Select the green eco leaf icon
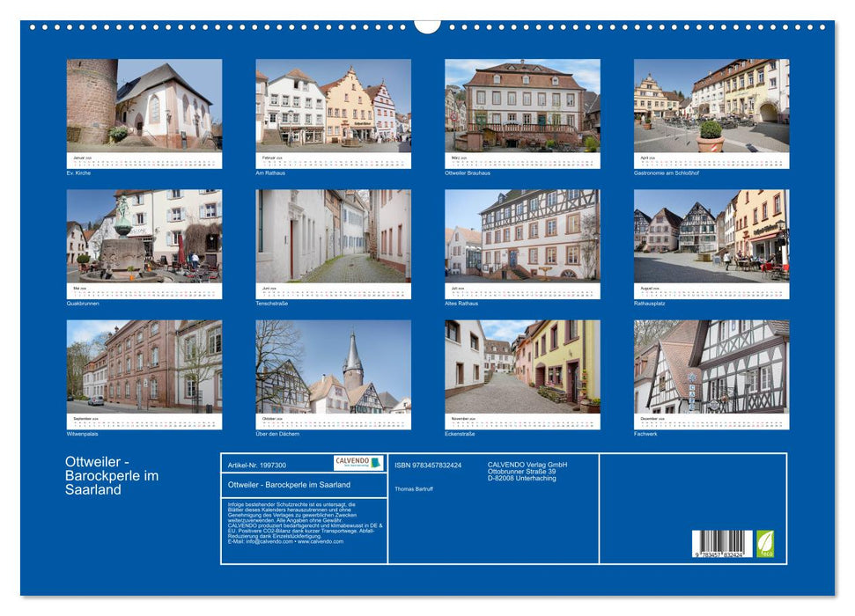 click(763, 543)
